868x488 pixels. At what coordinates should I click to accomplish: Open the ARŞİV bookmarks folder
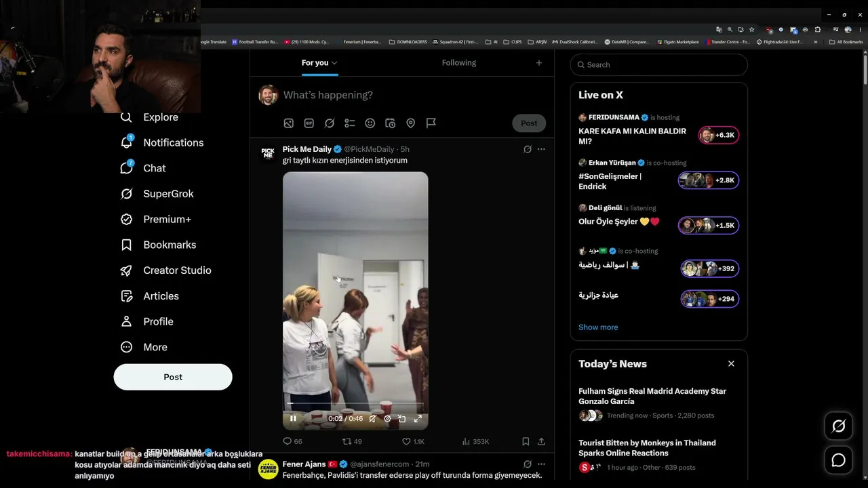point(537,42)
